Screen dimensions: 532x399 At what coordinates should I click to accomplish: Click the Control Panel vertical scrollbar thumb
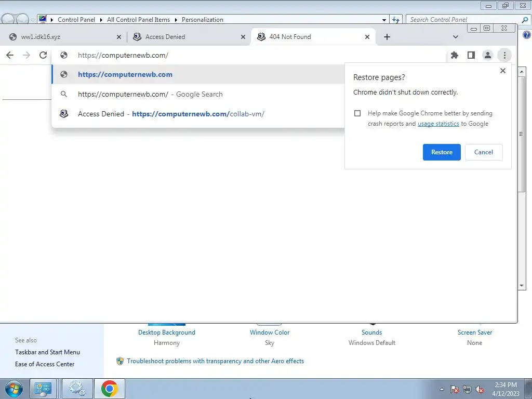click(522, 135)
